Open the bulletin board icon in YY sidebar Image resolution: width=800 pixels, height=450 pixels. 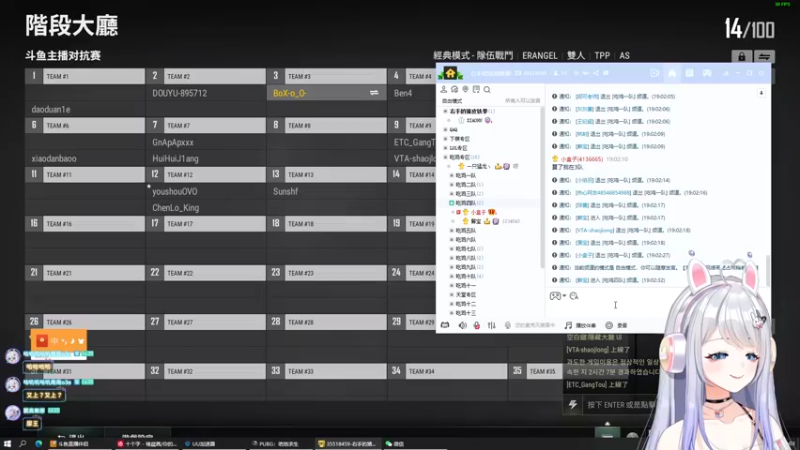coord(476,89)
